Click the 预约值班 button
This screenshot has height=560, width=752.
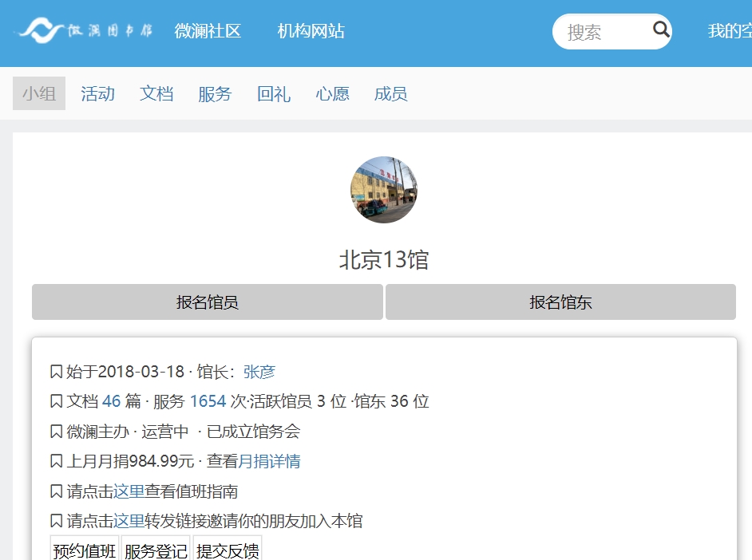click(85, 550)
